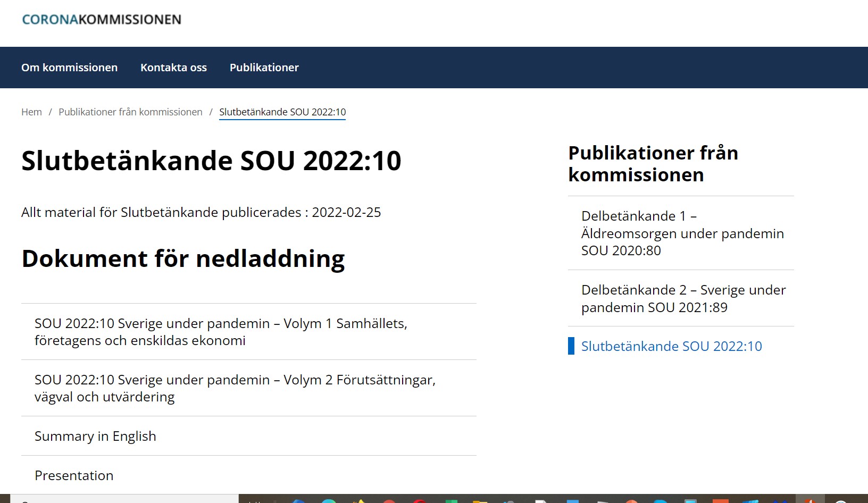
Task: Click the Windows taskbar search box
Action: coord(125,499)
